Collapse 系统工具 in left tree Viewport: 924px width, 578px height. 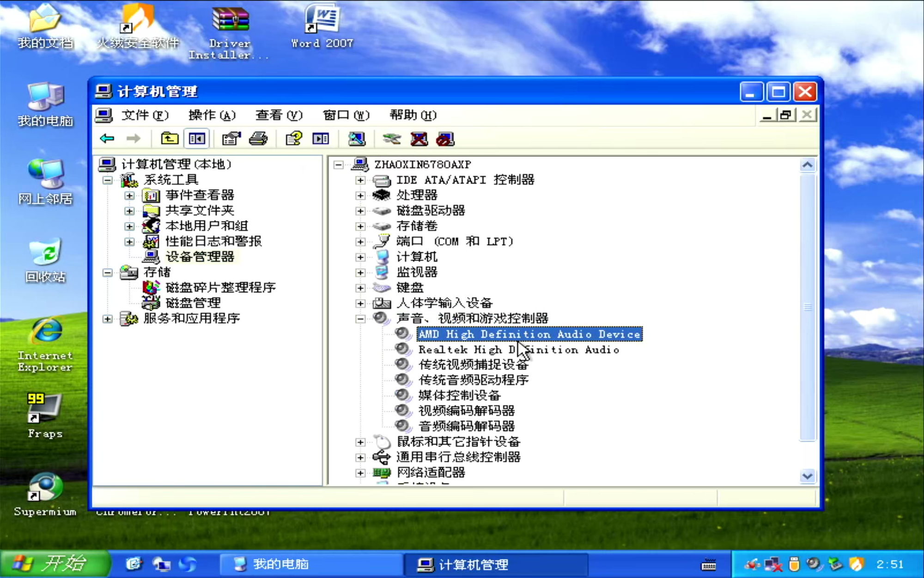(107, 180)
